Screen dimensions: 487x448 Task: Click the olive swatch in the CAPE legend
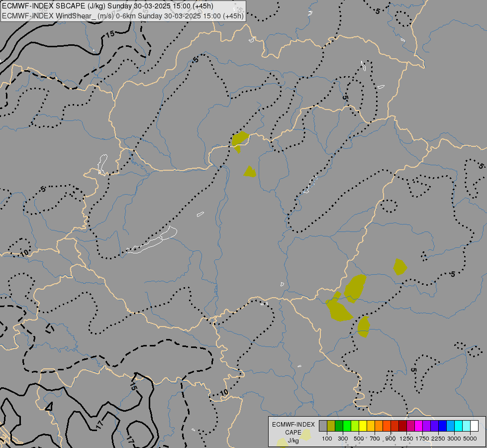pyautogui.click(x=331, y=426)
